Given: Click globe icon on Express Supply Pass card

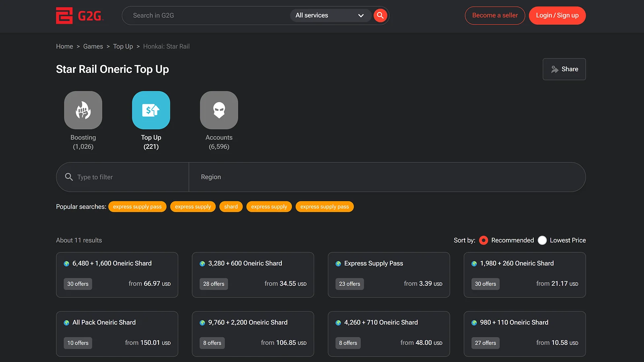Looking at the screenshot, I should click(338, 264).
